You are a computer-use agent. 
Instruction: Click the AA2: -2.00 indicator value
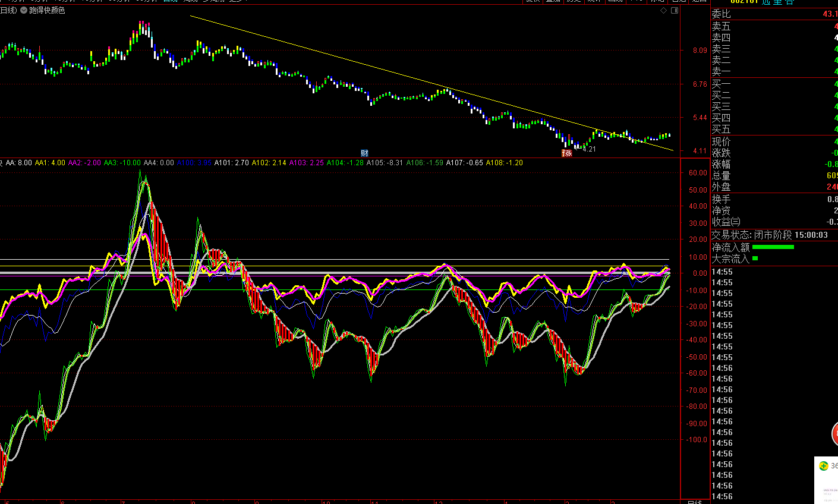tap(85, 162)
